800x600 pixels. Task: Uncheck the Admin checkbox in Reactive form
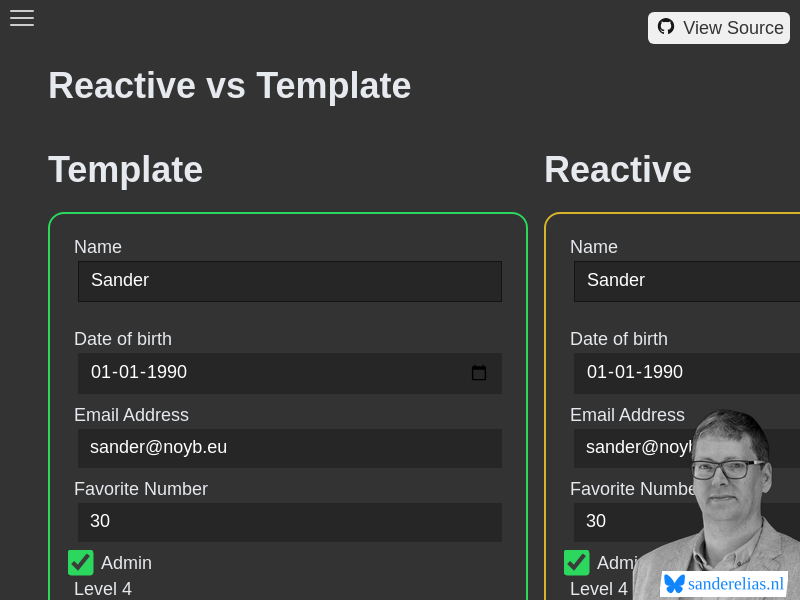click(577, 563)
